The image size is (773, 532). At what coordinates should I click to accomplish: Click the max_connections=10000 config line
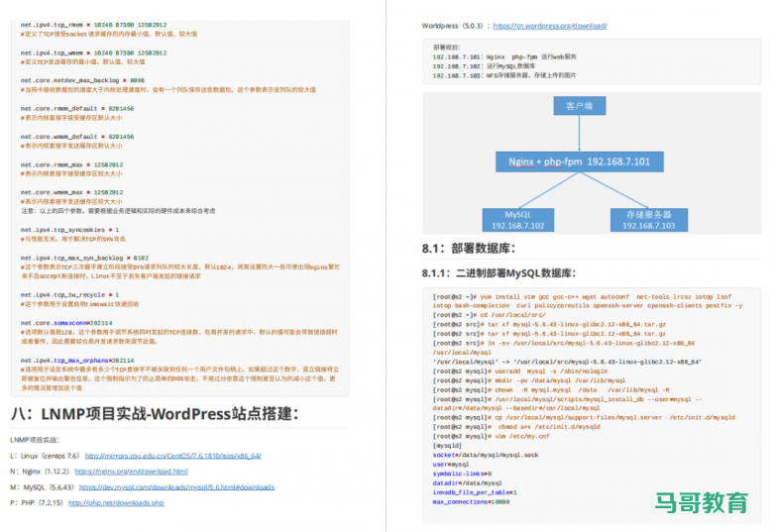[471, 502]
